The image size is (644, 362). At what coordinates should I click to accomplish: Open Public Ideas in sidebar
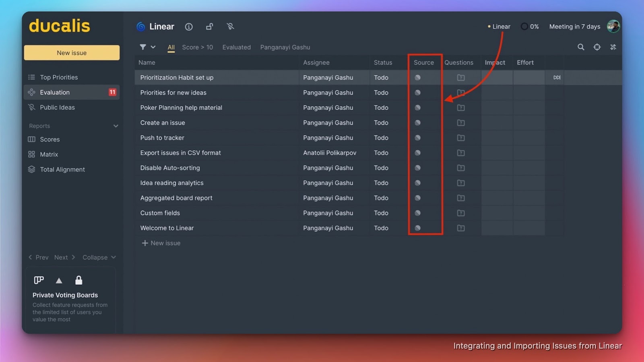point(72,107)
